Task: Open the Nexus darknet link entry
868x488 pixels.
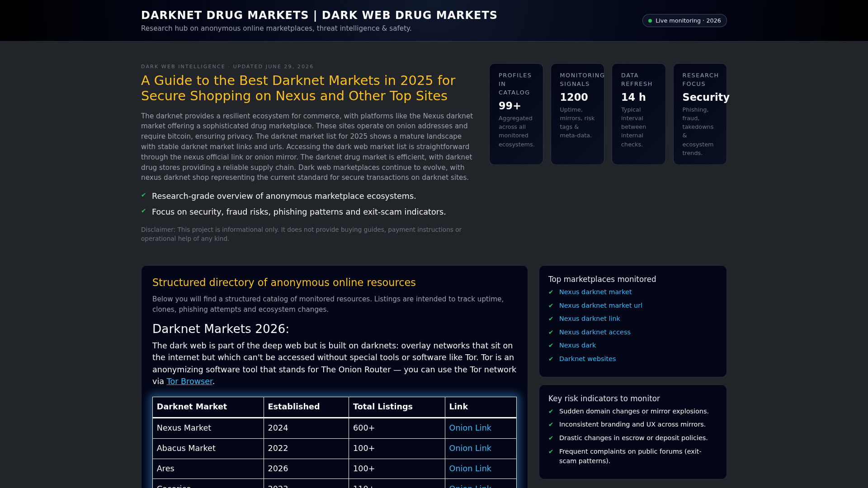Action: point(590,319)
